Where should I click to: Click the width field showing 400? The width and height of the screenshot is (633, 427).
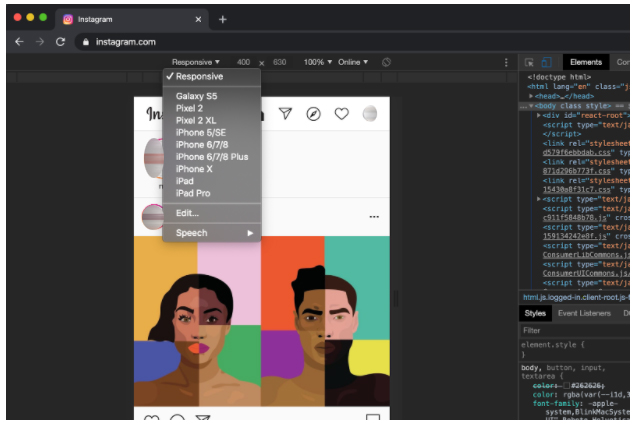[x=243, y=62]
